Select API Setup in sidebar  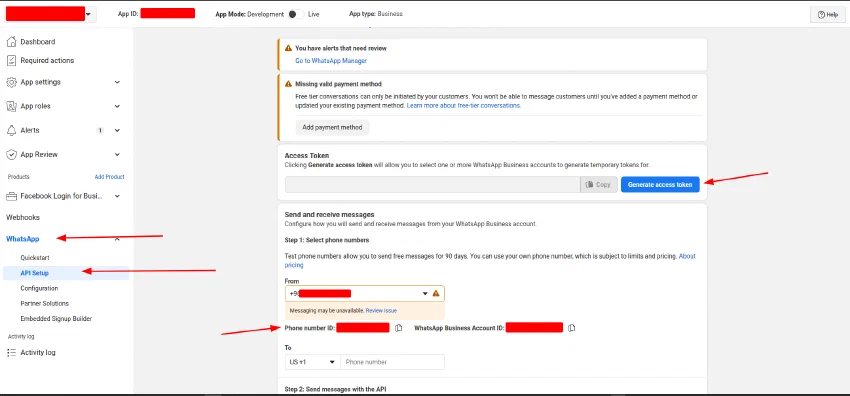pos(35,273)
